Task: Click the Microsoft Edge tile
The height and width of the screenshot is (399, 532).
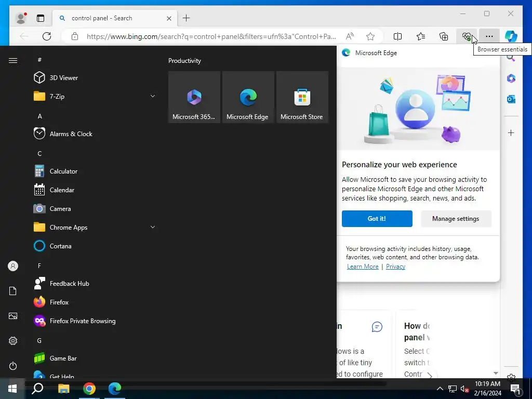Action: pos(248,97)
